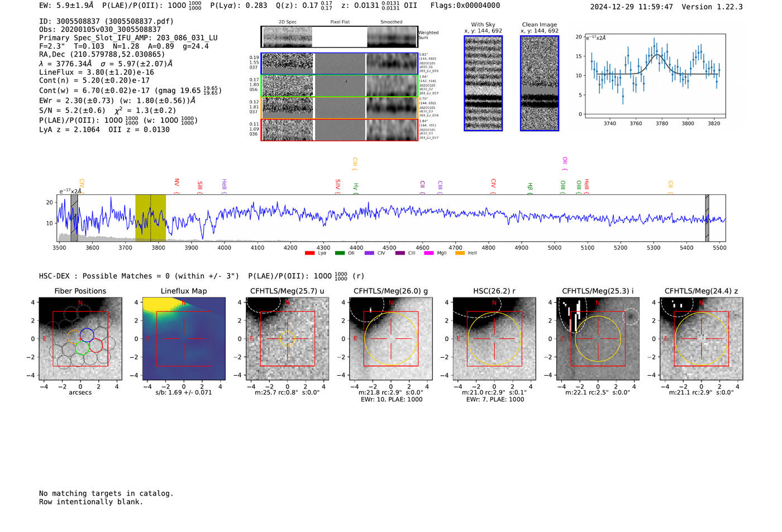This screenshot has height=532, width=782.
Task: Click the red SiII line marker
Action: [x=200, y=188]
